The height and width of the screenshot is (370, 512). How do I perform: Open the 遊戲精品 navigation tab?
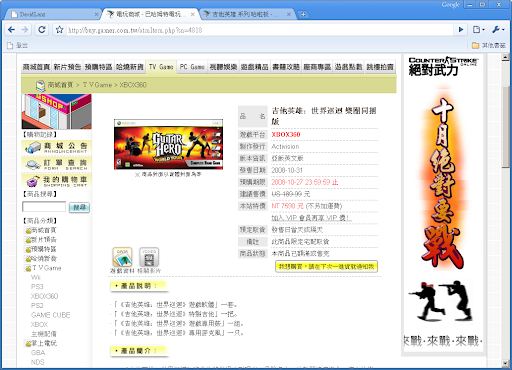tap(255, 67)
